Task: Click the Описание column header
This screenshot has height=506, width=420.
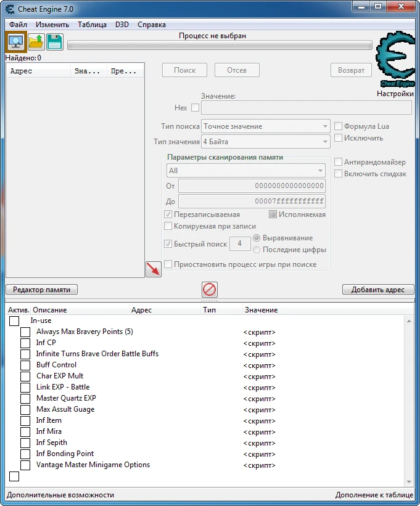Action: coord(80,310)
